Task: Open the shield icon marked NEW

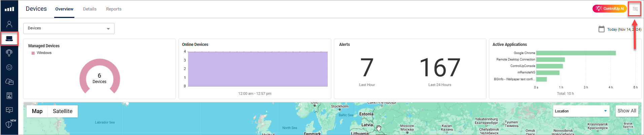Action: coord(9,124)
